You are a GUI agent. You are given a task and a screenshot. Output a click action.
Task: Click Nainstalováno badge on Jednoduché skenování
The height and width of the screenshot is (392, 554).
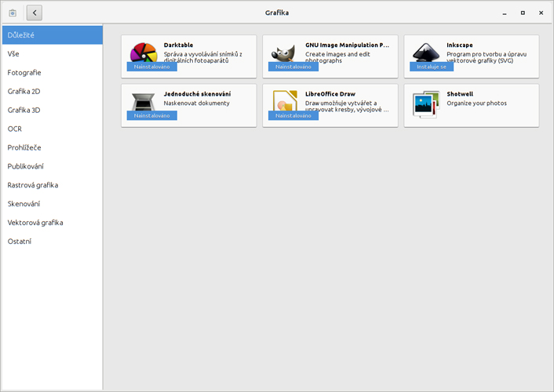pyautogui.click(x=152, y=115)
